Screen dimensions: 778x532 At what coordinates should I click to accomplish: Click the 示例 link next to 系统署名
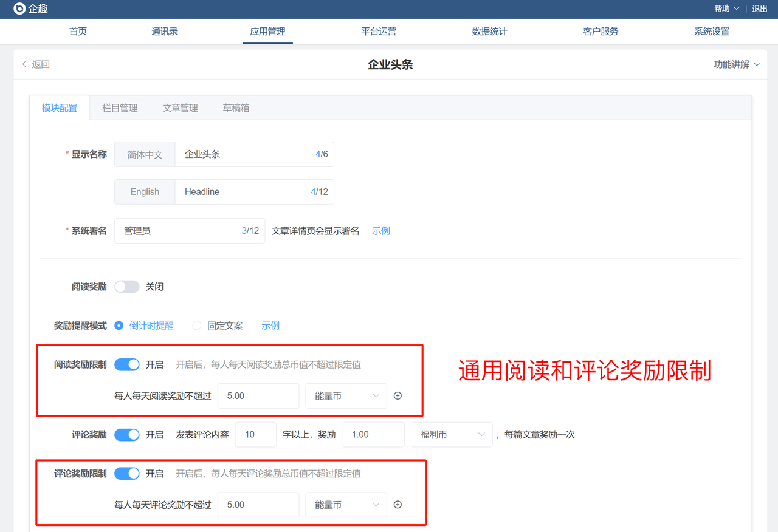pyautogui.click(x=381, y=231)
